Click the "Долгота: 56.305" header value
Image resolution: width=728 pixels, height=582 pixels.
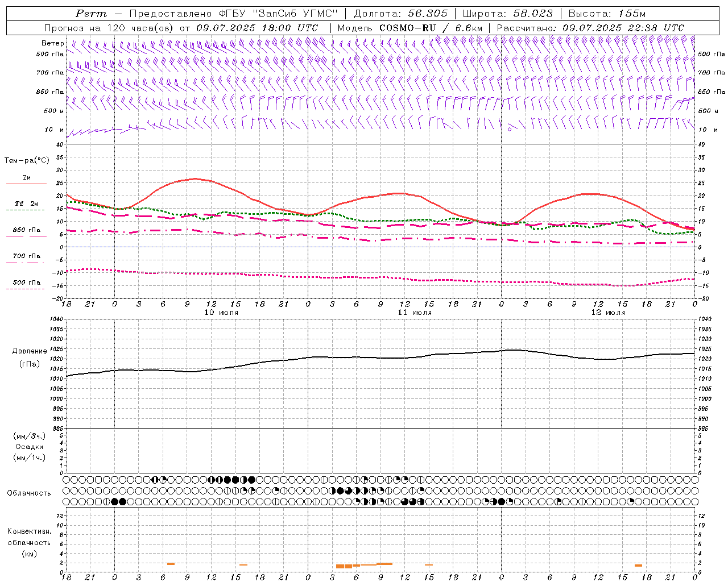point(401,14)
